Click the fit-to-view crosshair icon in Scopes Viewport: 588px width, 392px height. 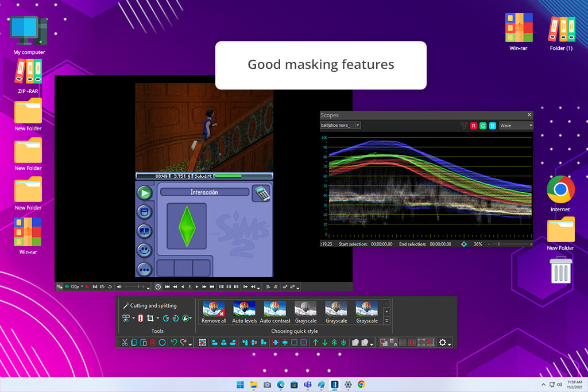[464, 244]
